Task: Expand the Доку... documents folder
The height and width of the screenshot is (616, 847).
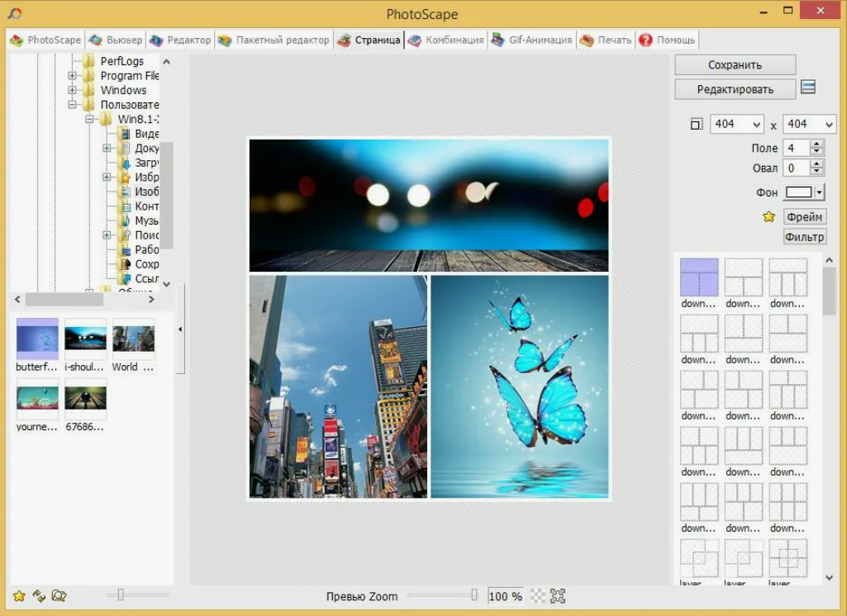Action: (107, 148)
